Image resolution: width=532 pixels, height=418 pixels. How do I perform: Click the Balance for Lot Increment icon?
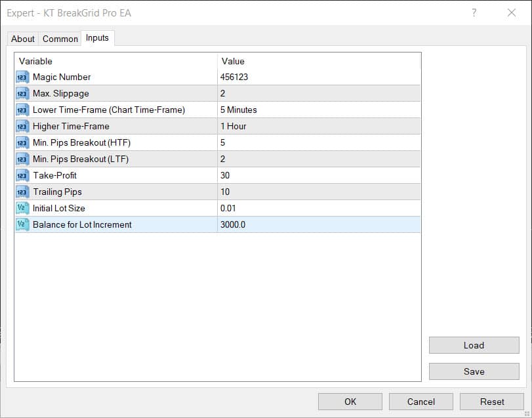pos(22,224)
